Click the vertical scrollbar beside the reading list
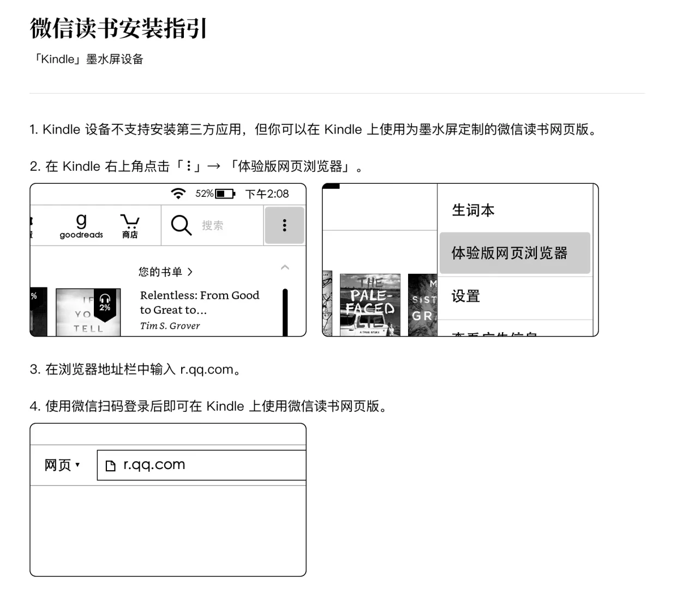 tap(285, 312)
